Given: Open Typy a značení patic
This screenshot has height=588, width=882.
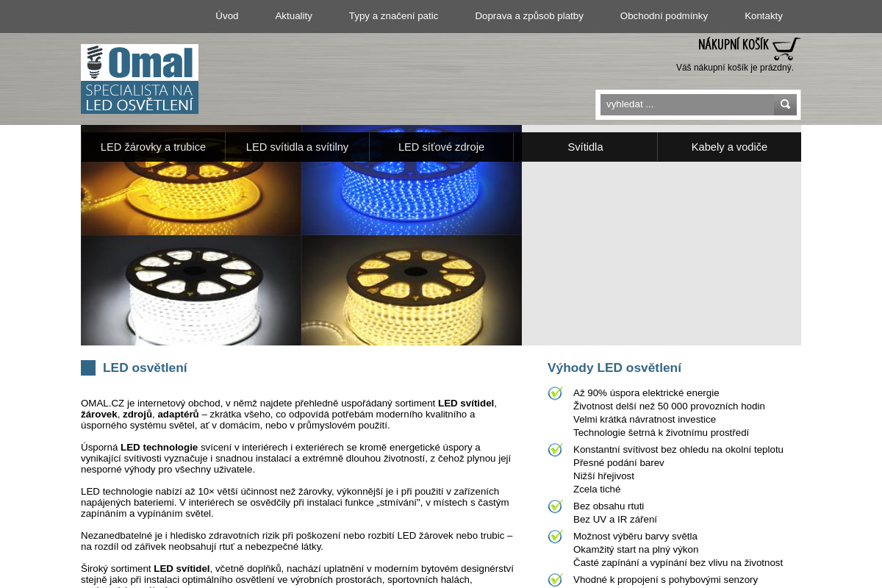Looking at the screenshot, I should tap(393, 16).
